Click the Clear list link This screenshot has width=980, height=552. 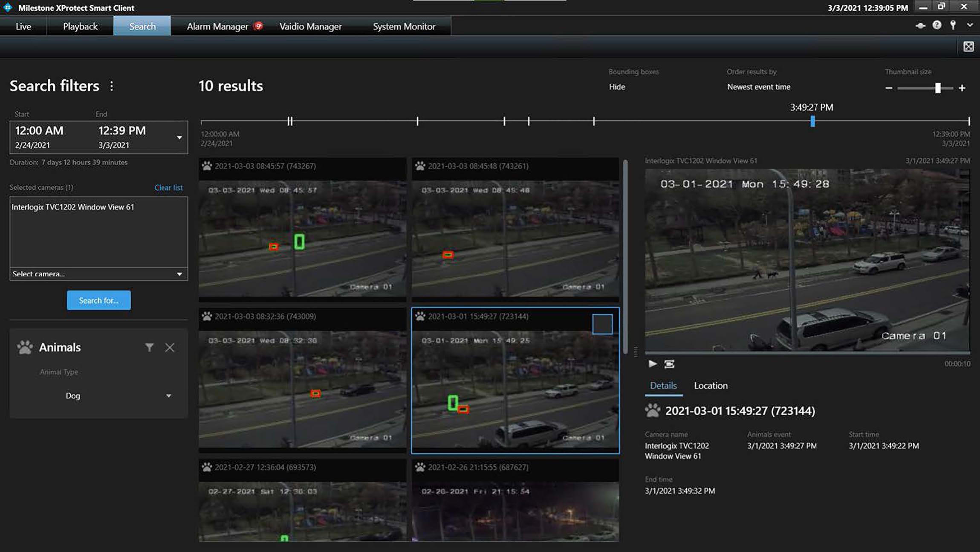point(168,188)
